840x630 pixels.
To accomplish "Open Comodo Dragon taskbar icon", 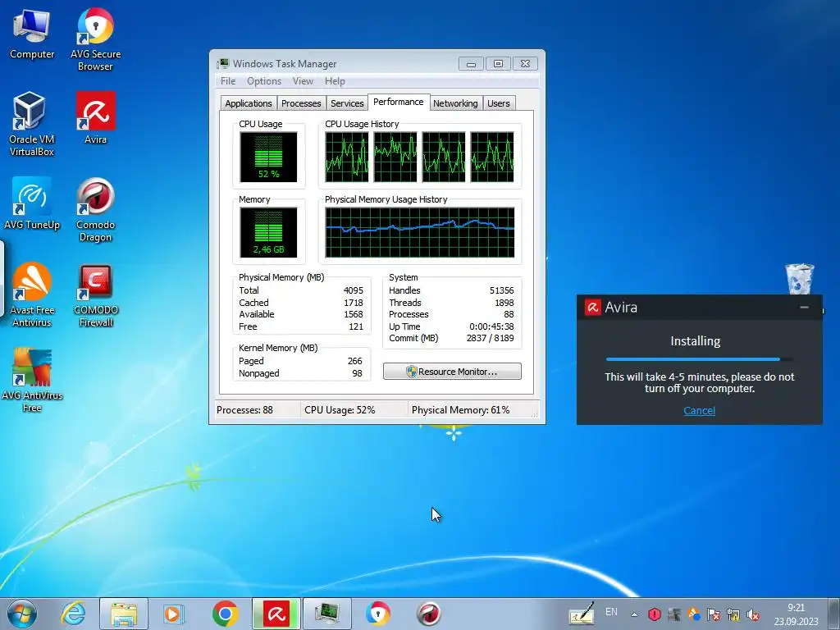I will click(x=428, y=614).
